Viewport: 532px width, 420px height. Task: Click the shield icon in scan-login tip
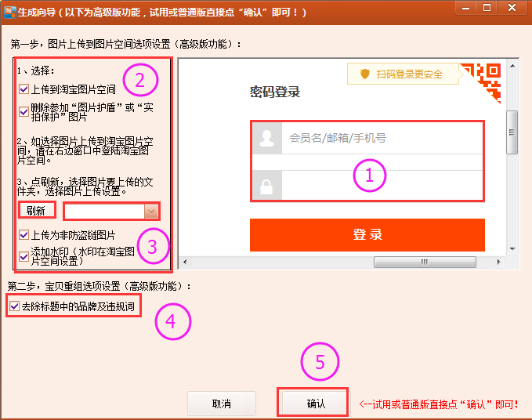(365, 74)
